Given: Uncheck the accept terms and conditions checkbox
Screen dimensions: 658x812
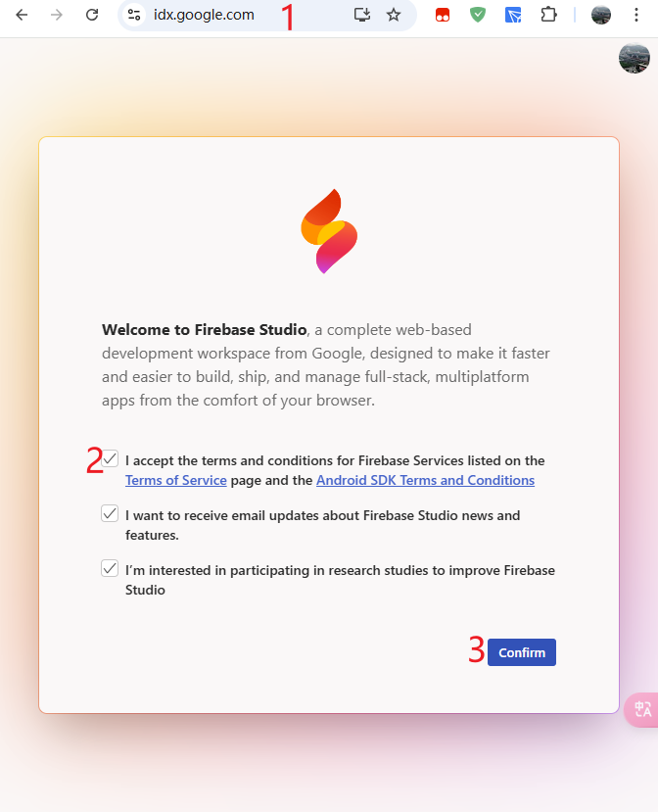Looking at the screenshot, I should pyautogui.click(x=110, y=458).
